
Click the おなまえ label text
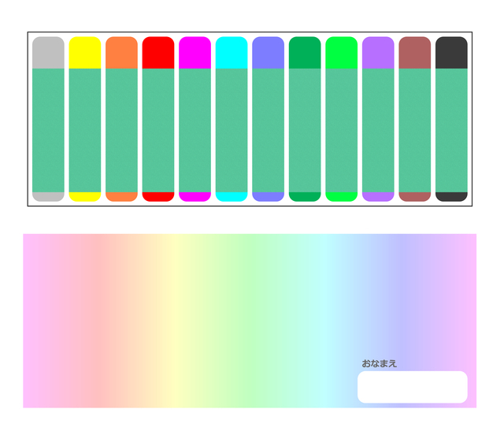379,363
